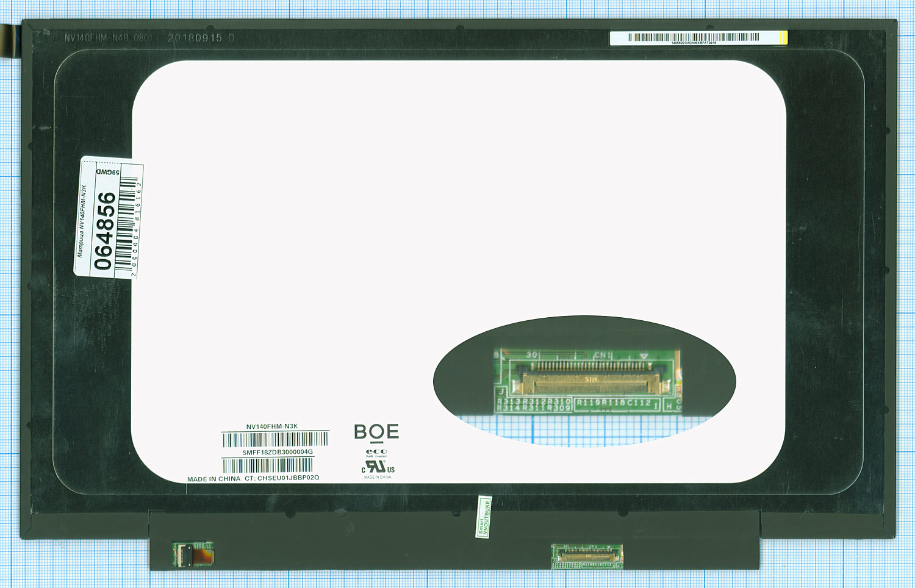This screenshot has height=588, width=915.
Task: Click the 59GWD code on side sticker
Action: (x=108, y=172)
